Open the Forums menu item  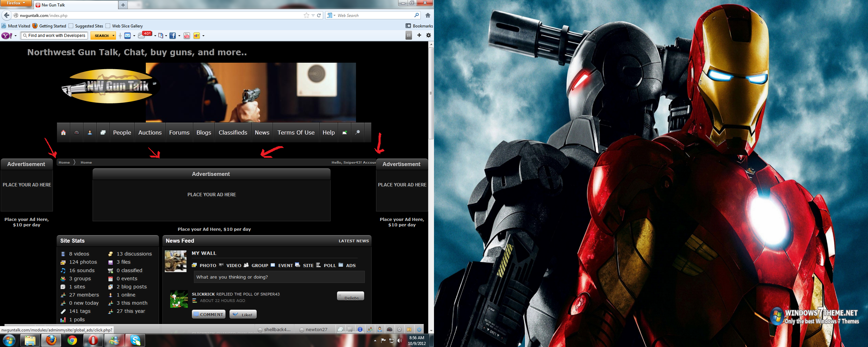179,132
